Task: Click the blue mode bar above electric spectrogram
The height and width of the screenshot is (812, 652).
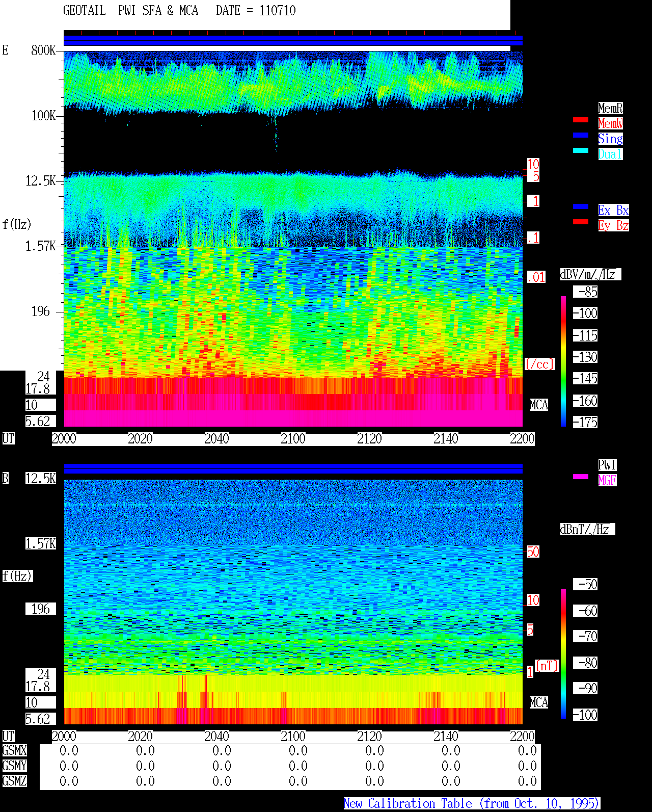Action: pos(293,40)
